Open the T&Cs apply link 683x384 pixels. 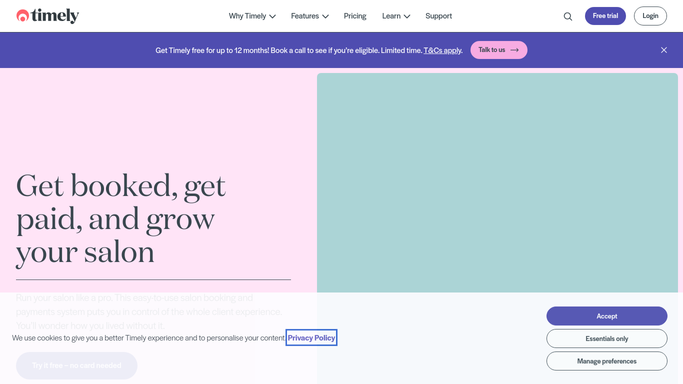click(443, 51)
